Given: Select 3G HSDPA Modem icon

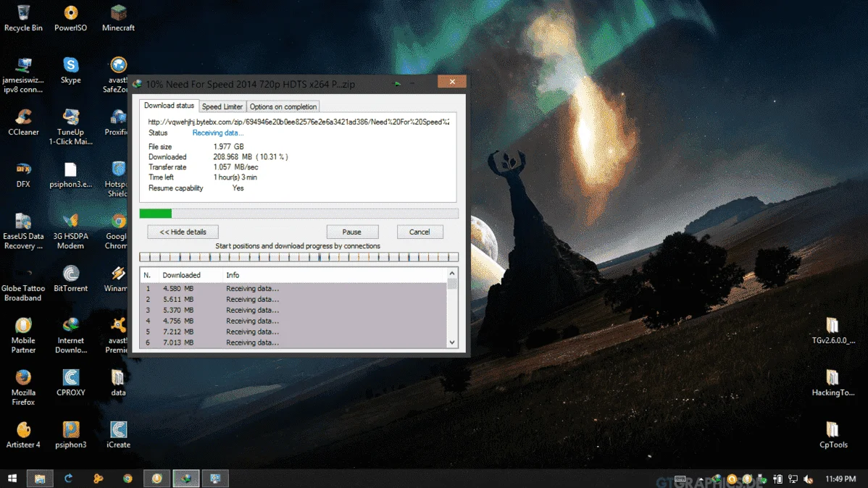Looking at the screenshot, I should 70,231.
